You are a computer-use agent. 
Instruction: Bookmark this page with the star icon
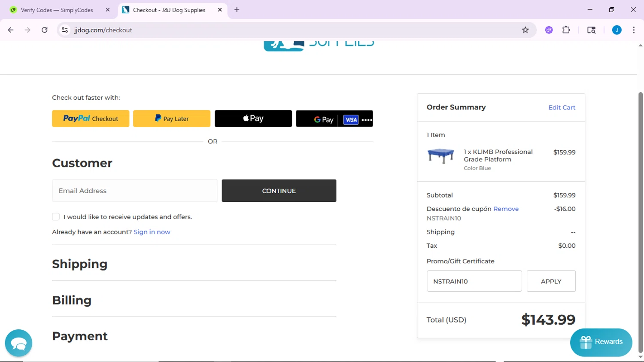point(525,30)
